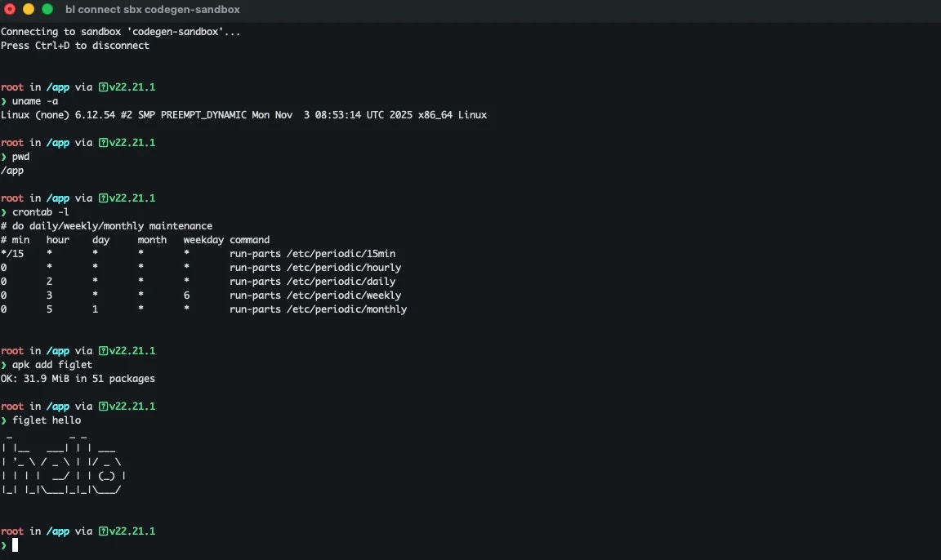Click the codegen-sandbox title bar text

point(153,10)
